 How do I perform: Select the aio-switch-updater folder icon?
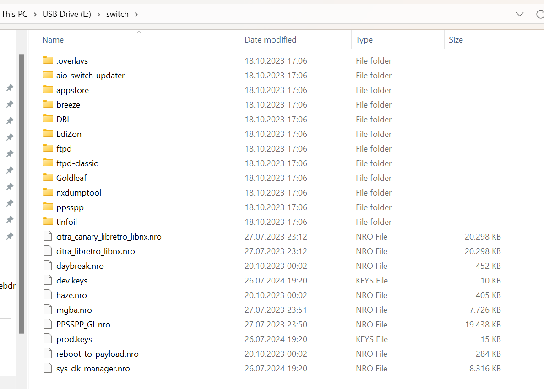point(48,75)
